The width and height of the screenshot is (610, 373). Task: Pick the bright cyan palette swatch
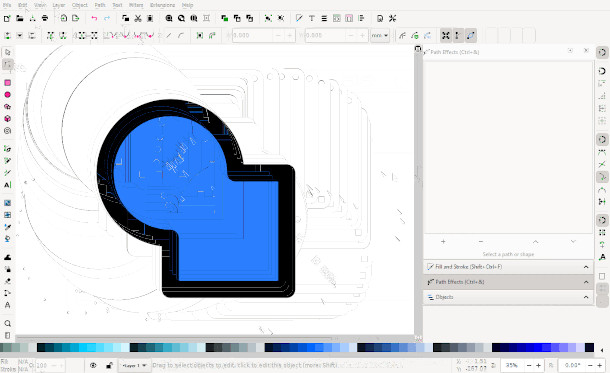click(84, 347)
